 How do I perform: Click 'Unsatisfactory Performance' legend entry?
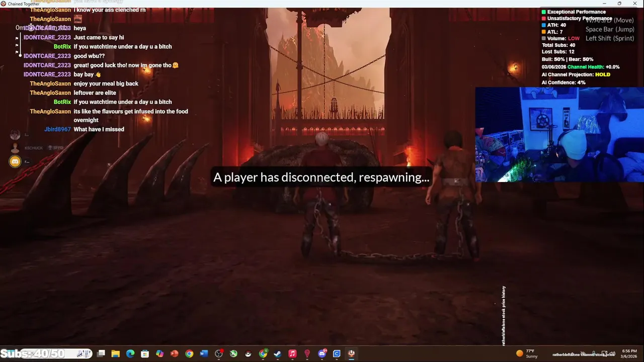click(x=577, y=19)
